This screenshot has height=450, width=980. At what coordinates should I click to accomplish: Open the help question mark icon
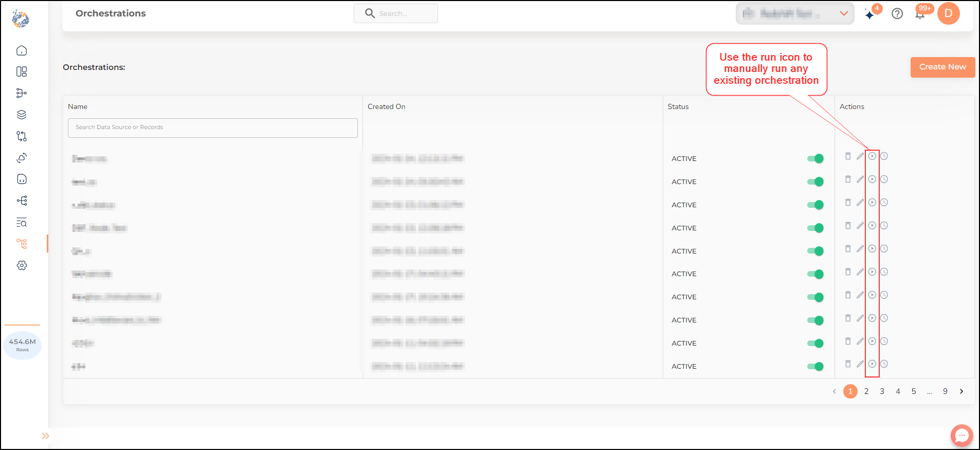point(897,14)
